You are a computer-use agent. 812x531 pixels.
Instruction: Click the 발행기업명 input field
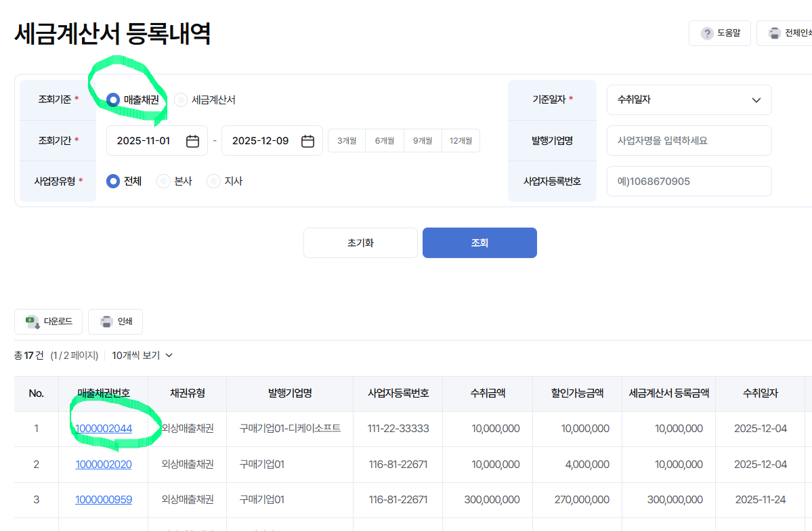point(689,141)
